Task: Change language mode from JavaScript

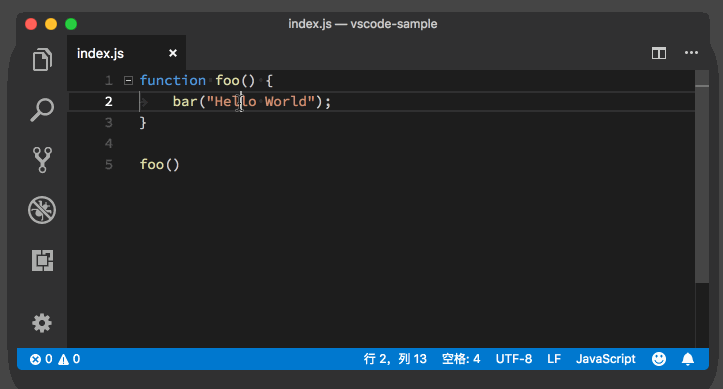Action: coord(605,359)
